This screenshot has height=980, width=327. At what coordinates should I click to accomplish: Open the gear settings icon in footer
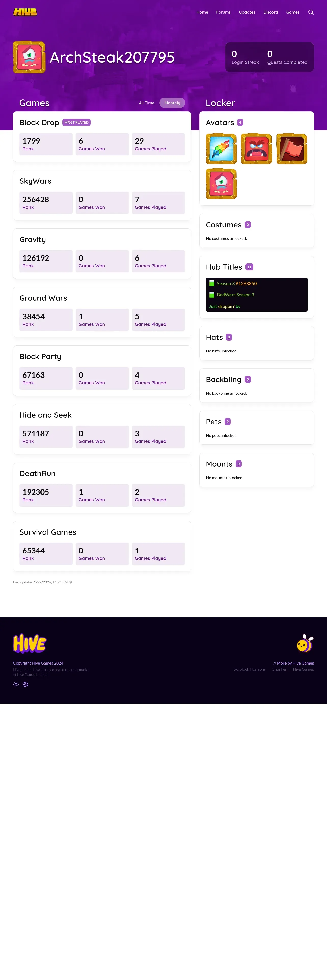(x=25, y=684)
